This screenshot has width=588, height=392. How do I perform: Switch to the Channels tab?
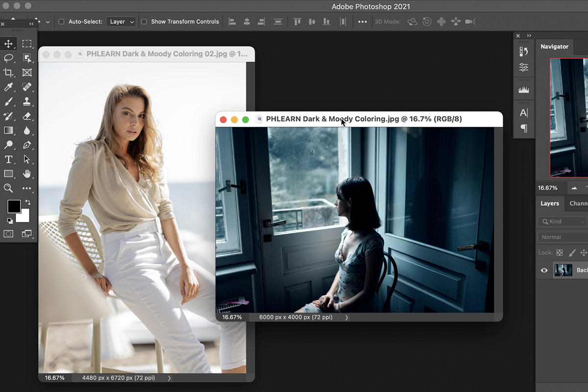coord(578,203)
